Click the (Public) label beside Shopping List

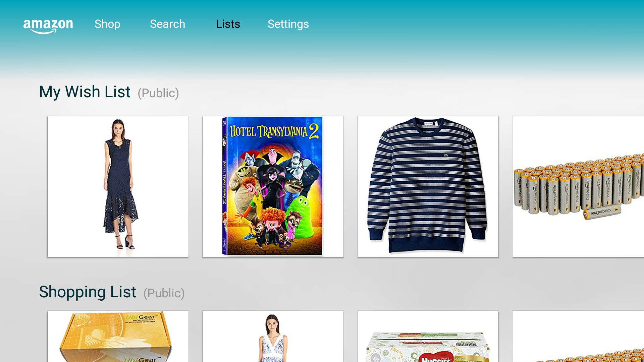[x=164, y=293]
